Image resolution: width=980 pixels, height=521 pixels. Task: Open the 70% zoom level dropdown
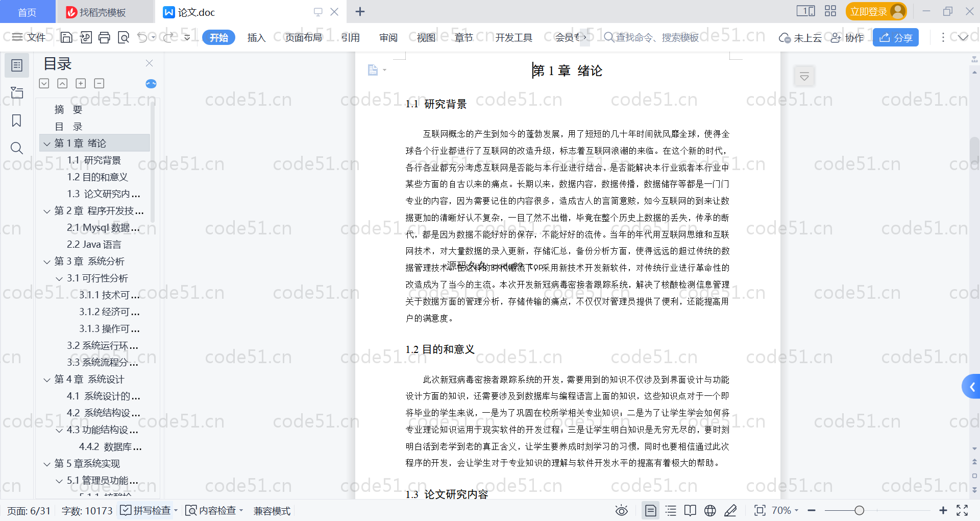(x=785, y=510)
